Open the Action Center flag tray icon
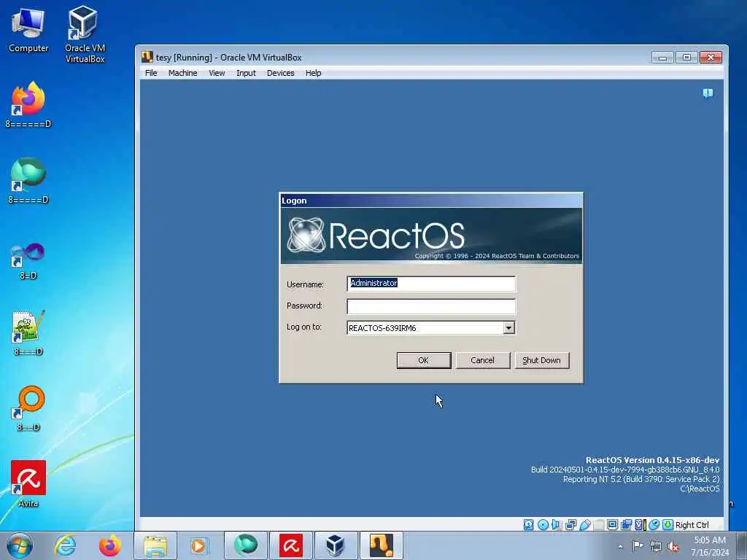Viewport: 747px width, 560px height. pos(638,546)
